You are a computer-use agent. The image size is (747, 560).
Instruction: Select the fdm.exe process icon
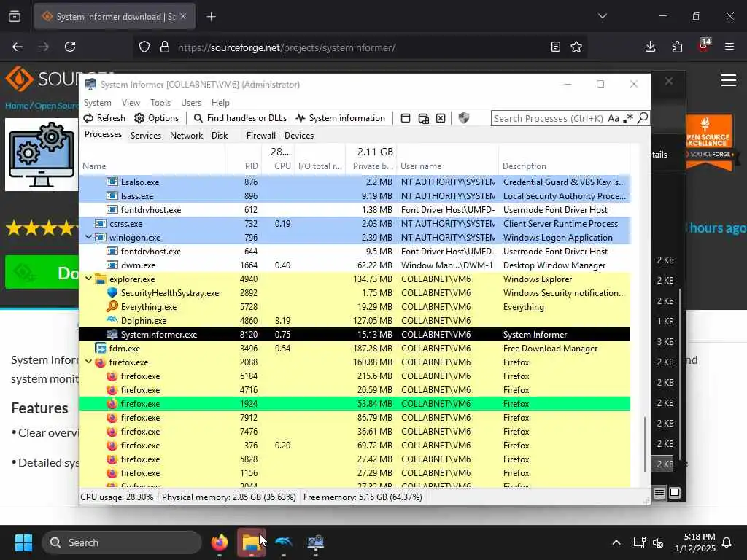(101, 348)
